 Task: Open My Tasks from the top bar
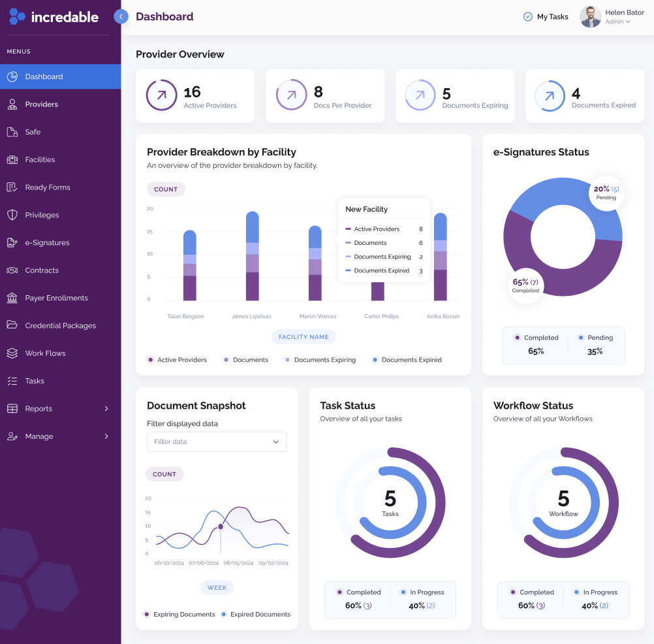(546, 16)
